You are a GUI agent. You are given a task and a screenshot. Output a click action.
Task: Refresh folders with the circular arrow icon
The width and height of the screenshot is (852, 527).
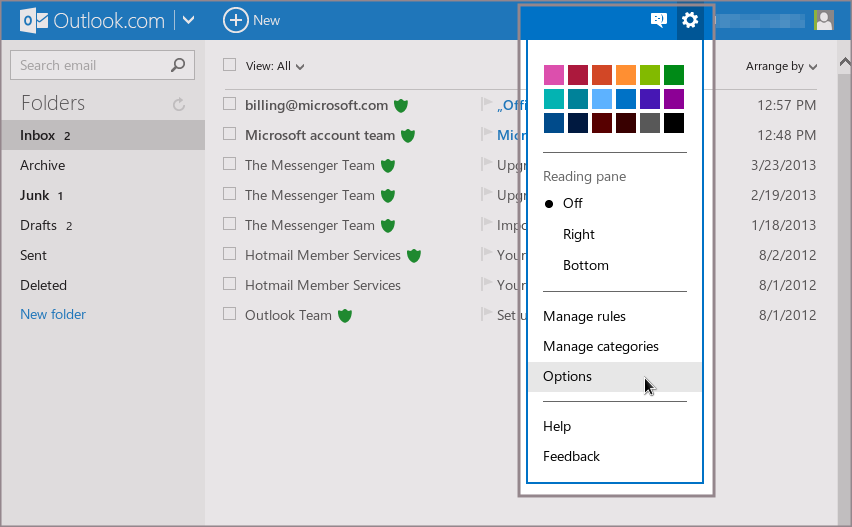tap(179, 104)
